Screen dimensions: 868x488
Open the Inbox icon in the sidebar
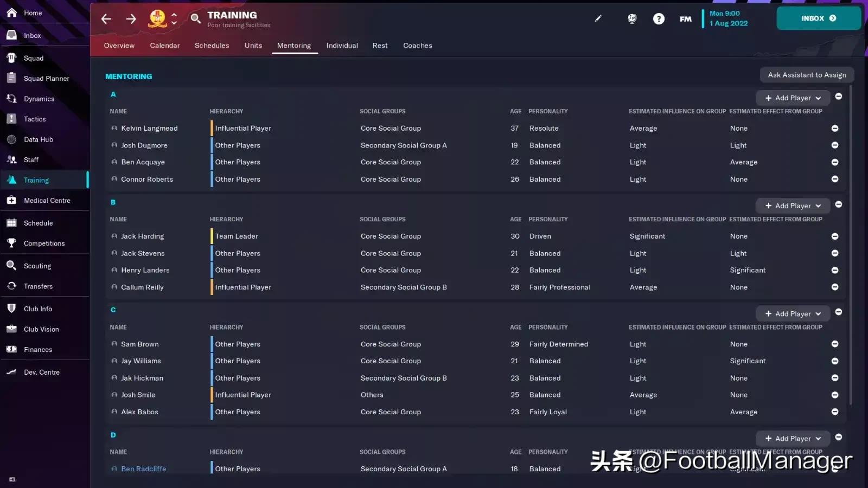point(11,35)
